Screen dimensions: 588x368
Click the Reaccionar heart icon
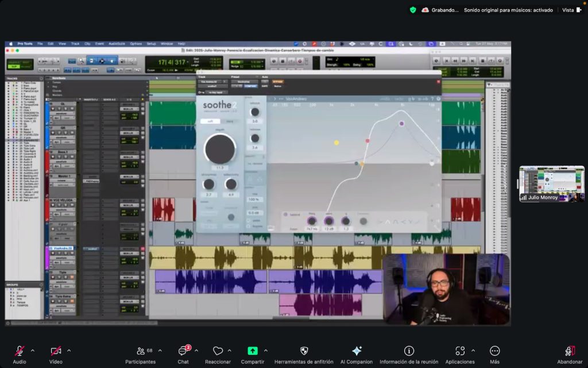click(218, 351)
